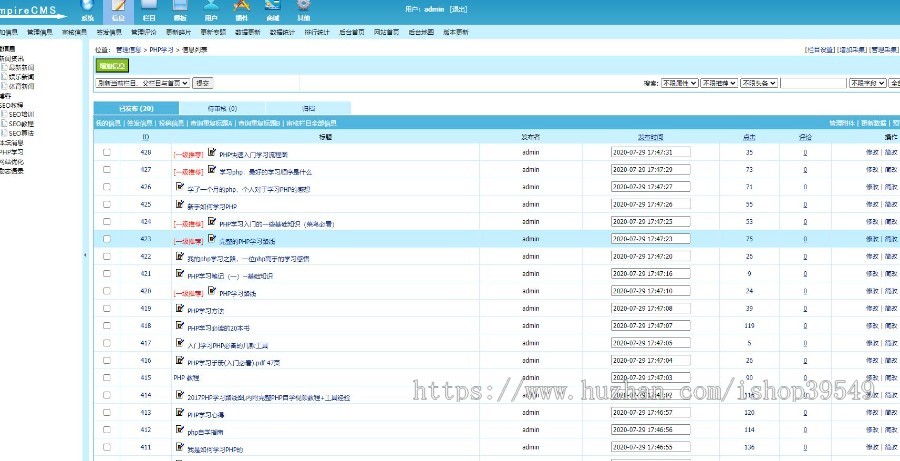Open the refresh-scope dropdown beside 提交 button
Screen dimensions: 900x461
click(142, 83)
